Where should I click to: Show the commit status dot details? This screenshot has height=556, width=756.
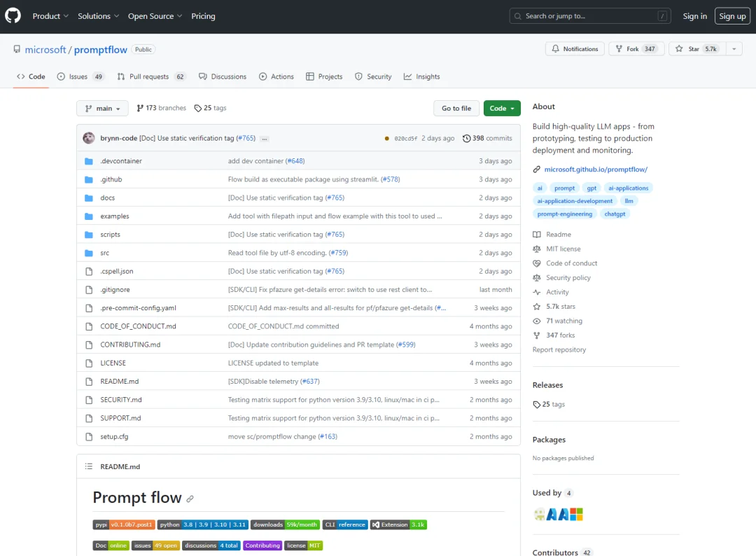[x=386, y=139]
